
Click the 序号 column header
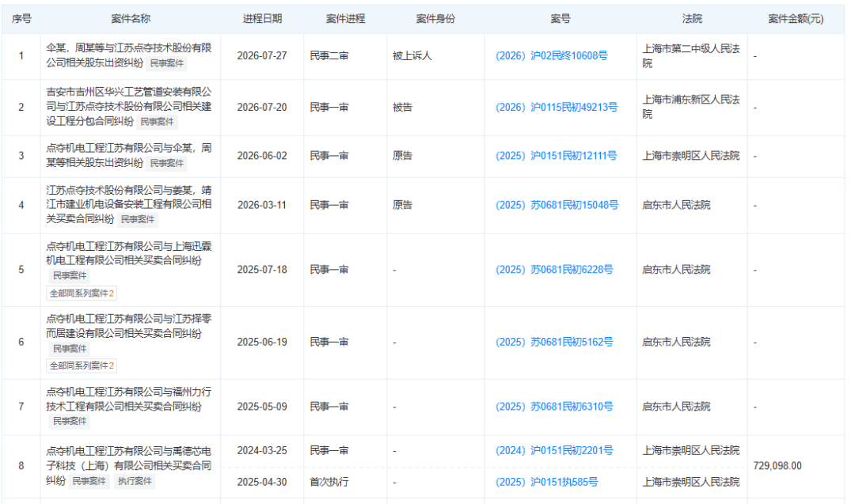[21, 19]
